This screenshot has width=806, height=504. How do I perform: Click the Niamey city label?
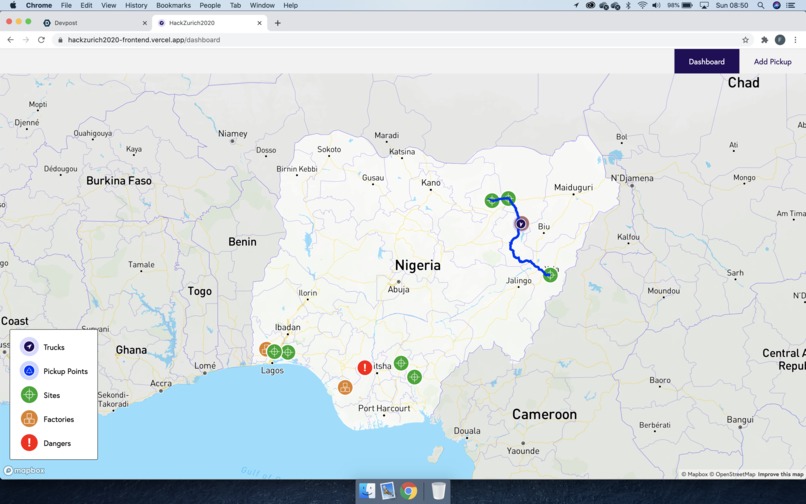tap(232, 134)
